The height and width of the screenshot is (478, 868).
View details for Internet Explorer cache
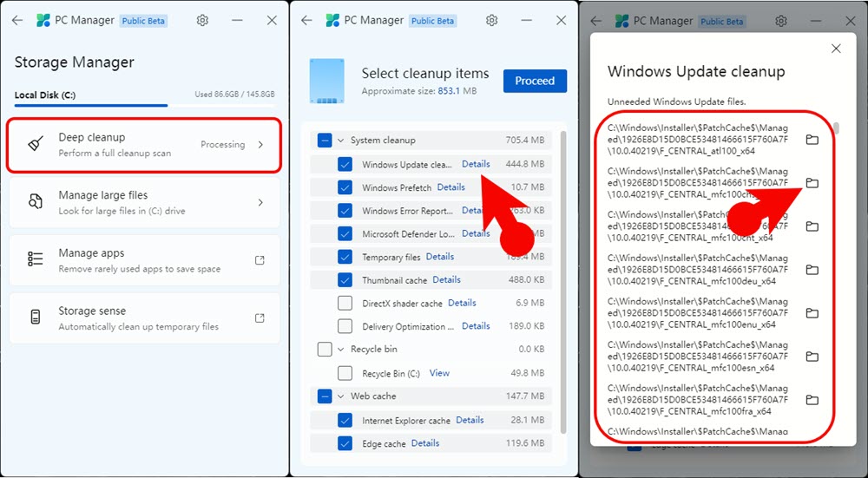[470, 420]
